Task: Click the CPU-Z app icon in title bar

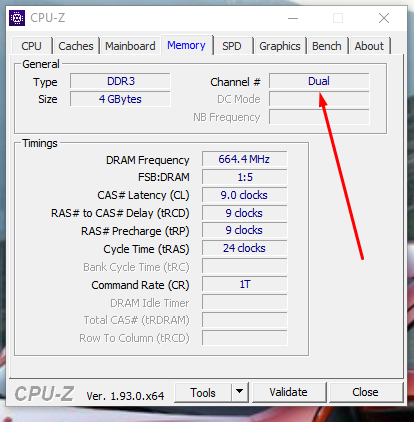Action: [17, 18]
